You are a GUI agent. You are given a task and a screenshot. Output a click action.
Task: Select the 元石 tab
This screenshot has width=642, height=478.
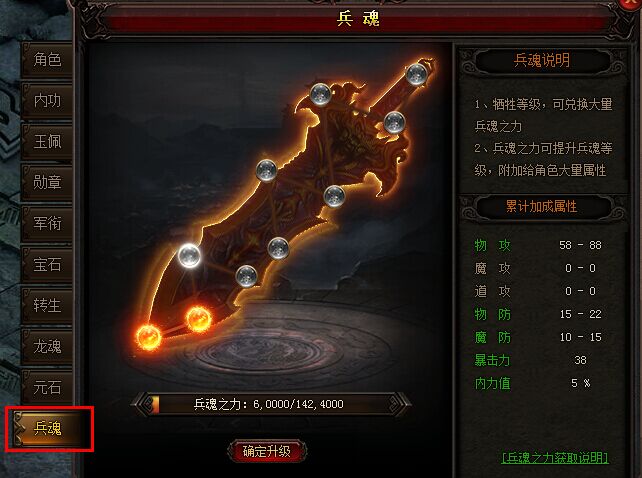pyautogui.click(x=47, y=387)
